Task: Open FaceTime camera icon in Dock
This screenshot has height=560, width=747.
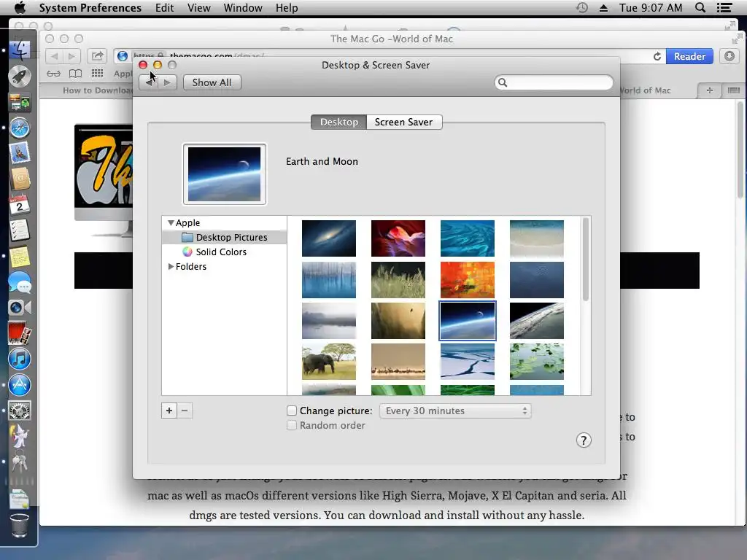Action: pos(20,308)
